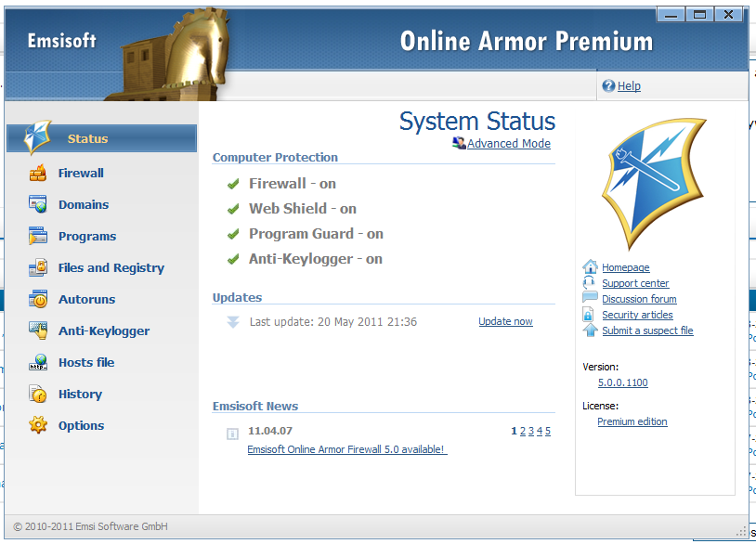Click the Files and Registry padlock icon
The width and height of the screenshot is (756, 544).
tap(37, 267)
